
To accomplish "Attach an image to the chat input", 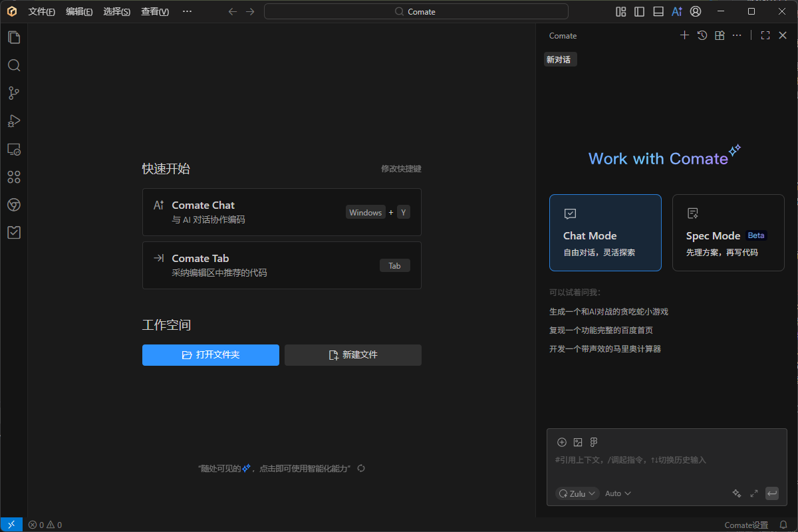I will point(578,442).
